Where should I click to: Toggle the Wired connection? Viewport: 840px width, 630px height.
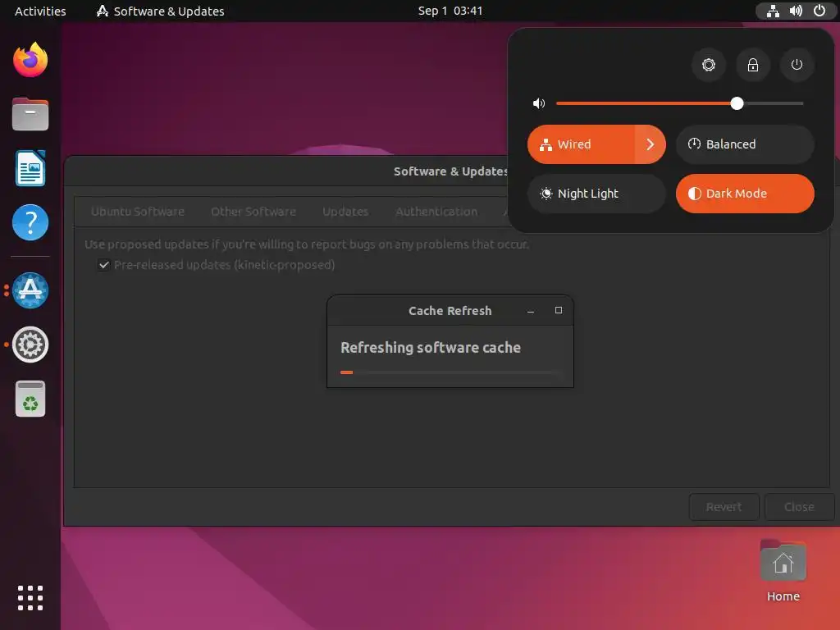click(x=582, y=144)
